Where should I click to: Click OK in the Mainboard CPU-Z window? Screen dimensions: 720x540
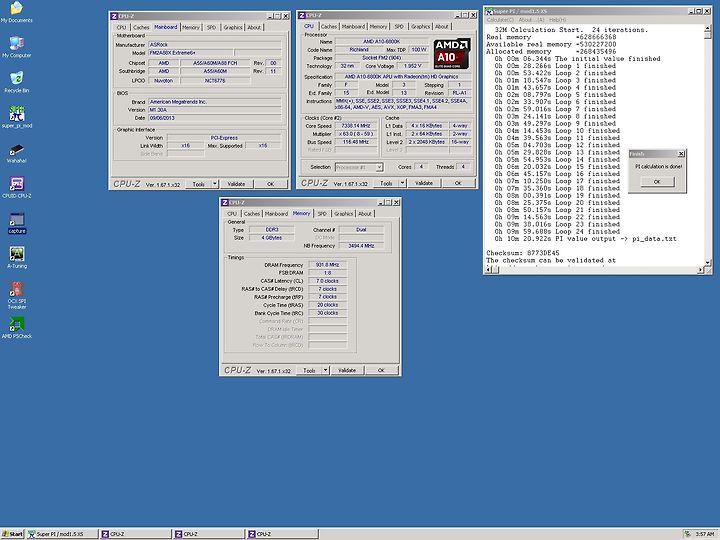(x=270, y=184)
